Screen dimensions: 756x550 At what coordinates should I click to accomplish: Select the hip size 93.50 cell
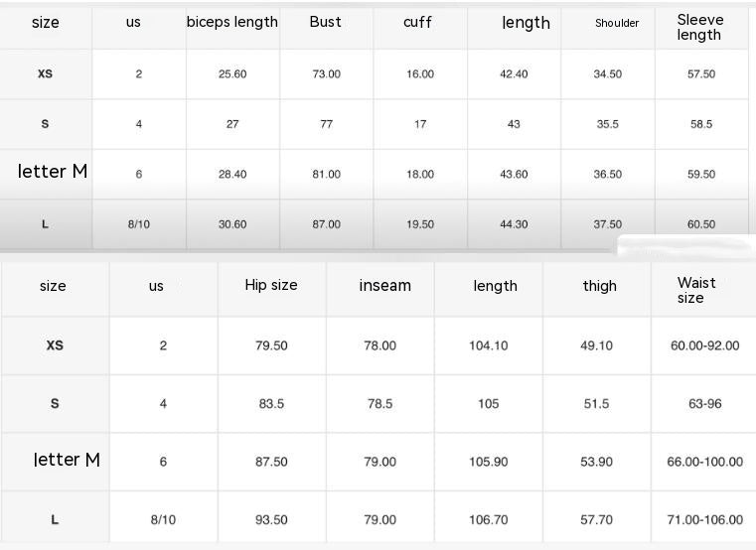tap(271, 520)
